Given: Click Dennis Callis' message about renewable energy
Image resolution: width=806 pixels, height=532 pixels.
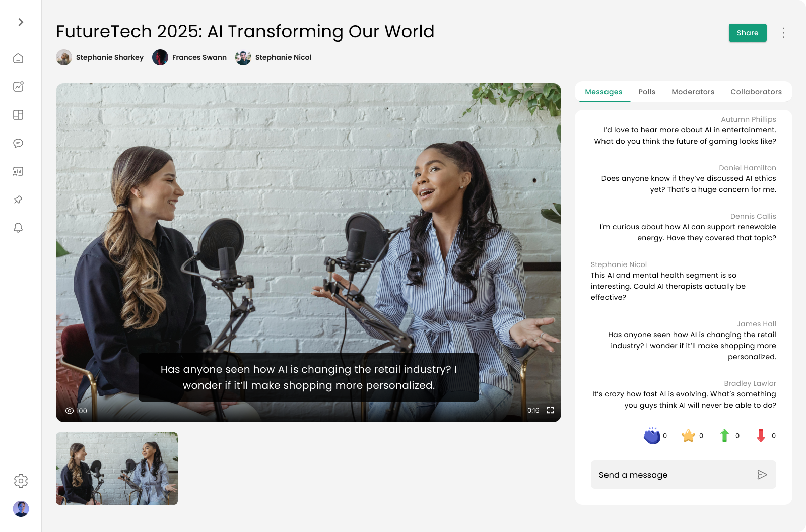Looking at the screenshot, I should click(688, 232).
